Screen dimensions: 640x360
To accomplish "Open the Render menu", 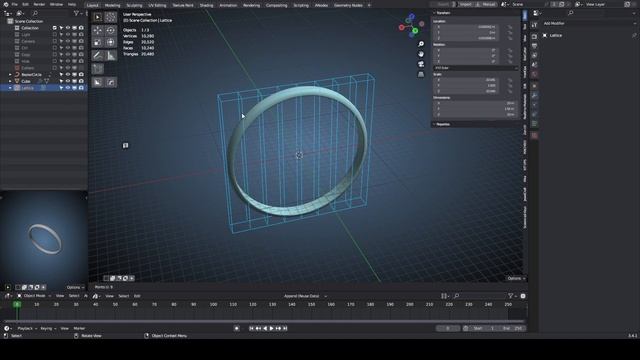I will pyautogui.click(x=39, y=4).
